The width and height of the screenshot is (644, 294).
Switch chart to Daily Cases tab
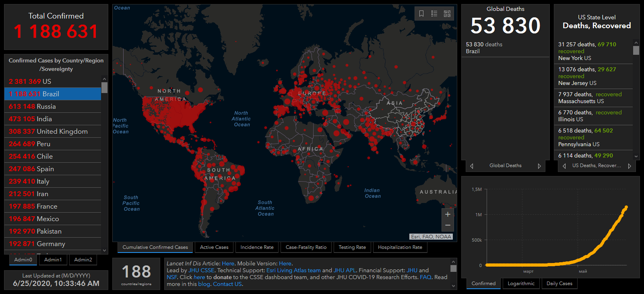[x=559, y=284]
